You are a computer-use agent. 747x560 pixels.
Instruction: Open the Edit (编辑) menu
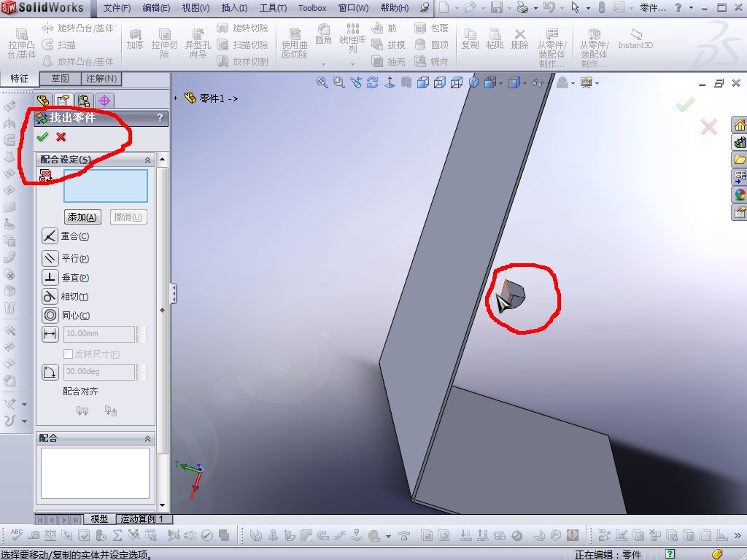(156, 8)
